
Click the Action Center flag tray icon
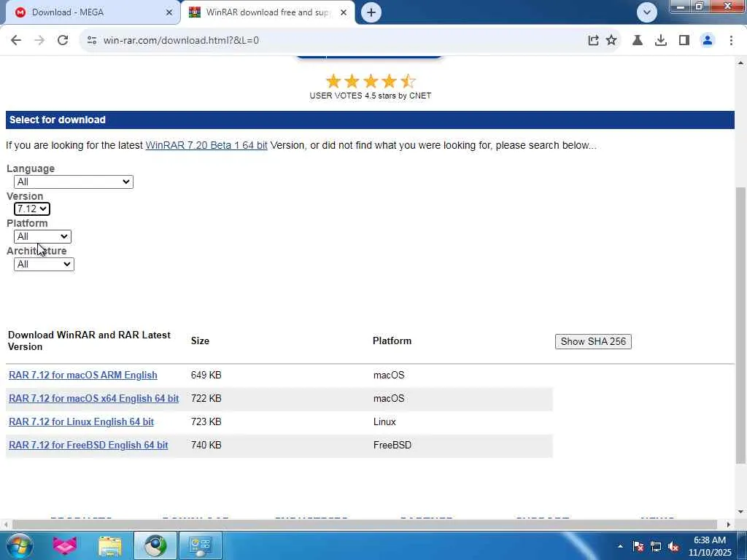[638, 546]
